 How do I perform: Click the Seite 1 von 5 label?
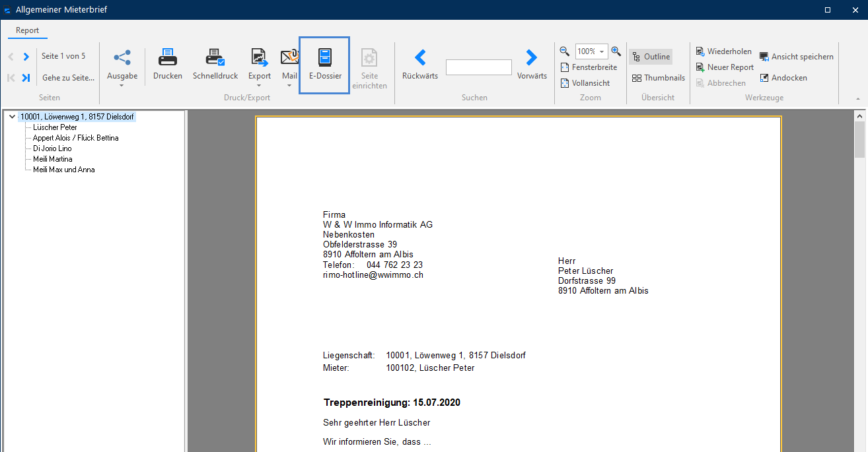63,56
